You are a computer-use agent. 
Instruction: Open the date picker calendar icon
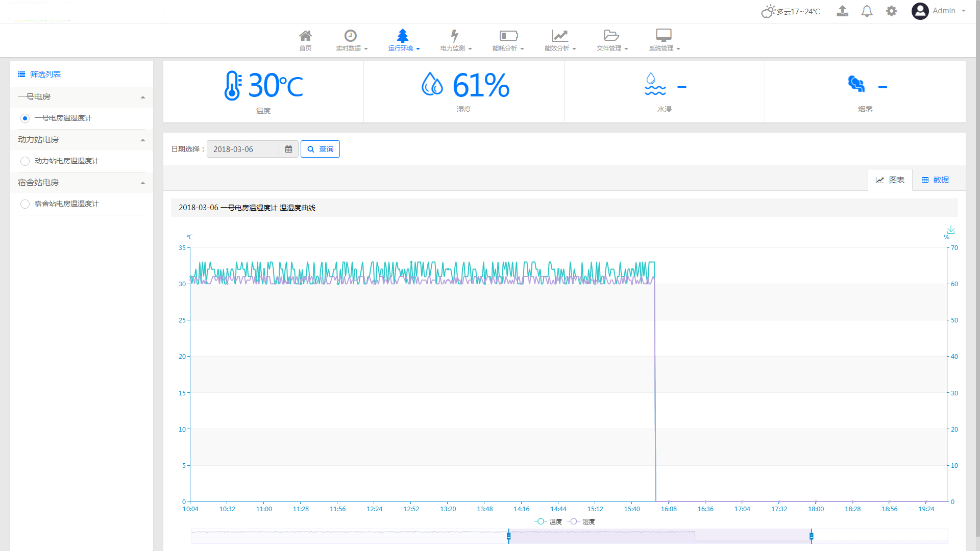click(288, 149)
